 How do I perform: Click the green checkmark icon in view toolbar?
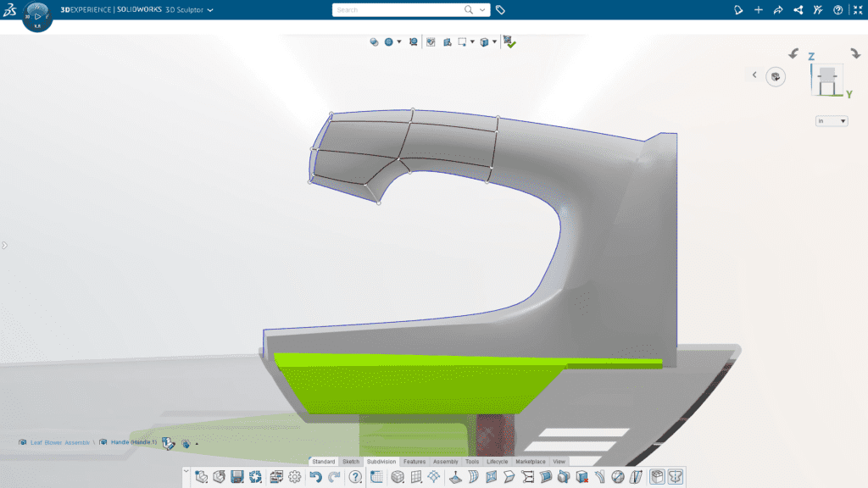[x=509, y=42]
